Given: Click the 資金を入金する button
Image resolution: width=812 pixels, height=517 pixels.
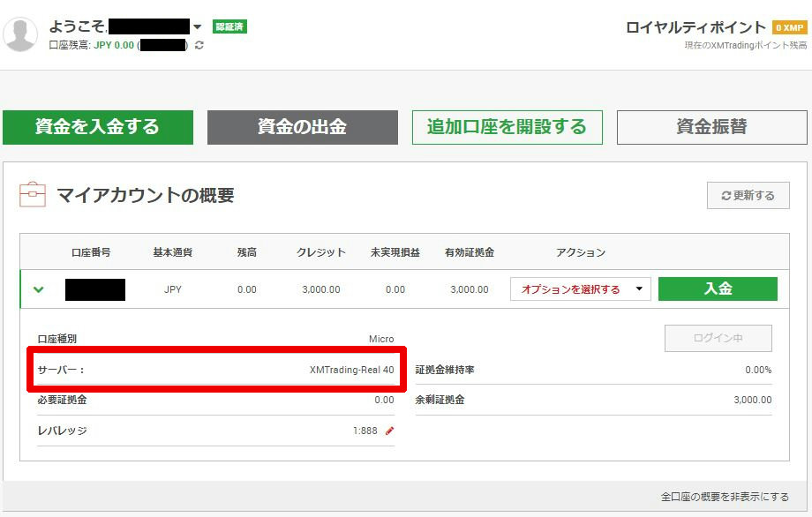Looking at the screenshot, I should pos(97,126).
